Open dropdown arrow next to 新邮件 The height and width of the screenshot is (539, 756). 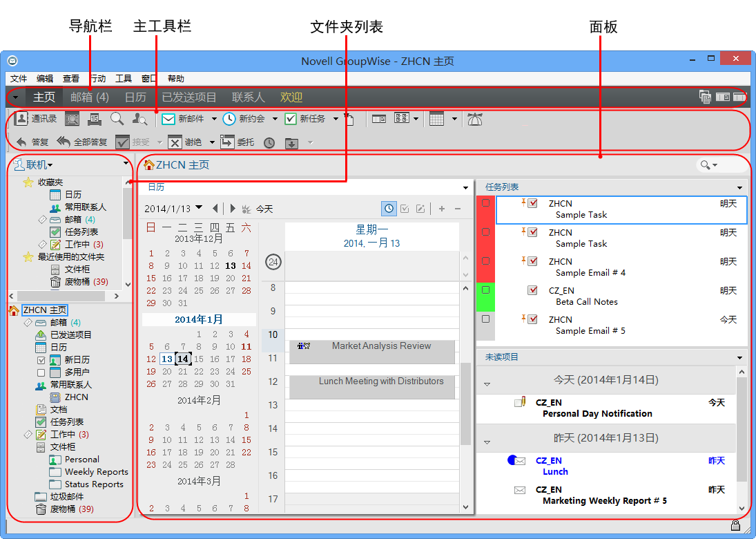[214, 119]
